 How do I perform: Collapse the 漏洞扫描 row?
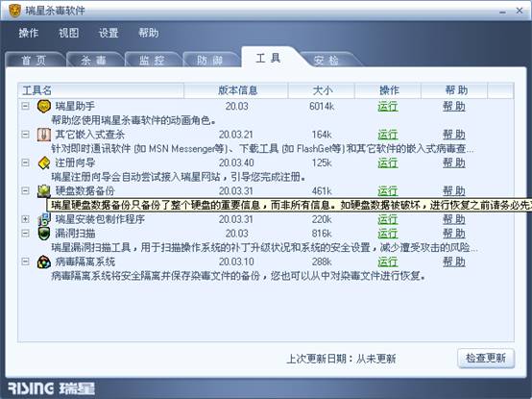pyautogui.click(x=25, y=234)
